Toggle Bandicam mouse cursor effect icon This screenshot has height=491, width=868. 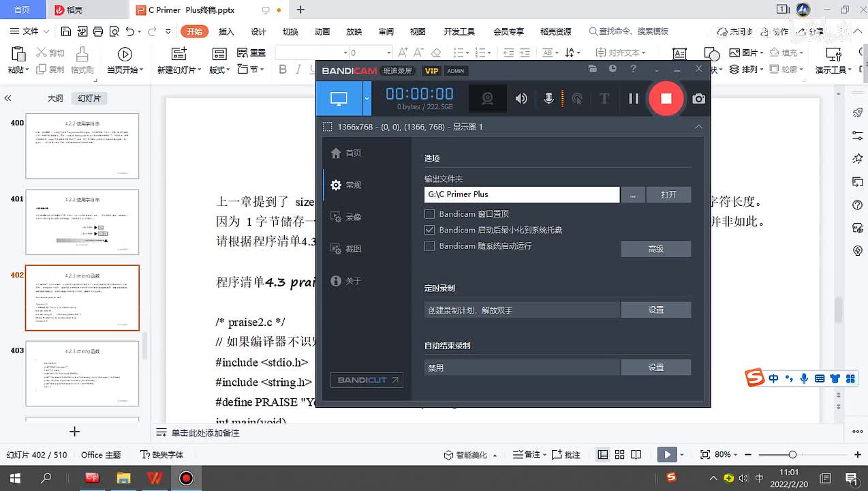577,99
